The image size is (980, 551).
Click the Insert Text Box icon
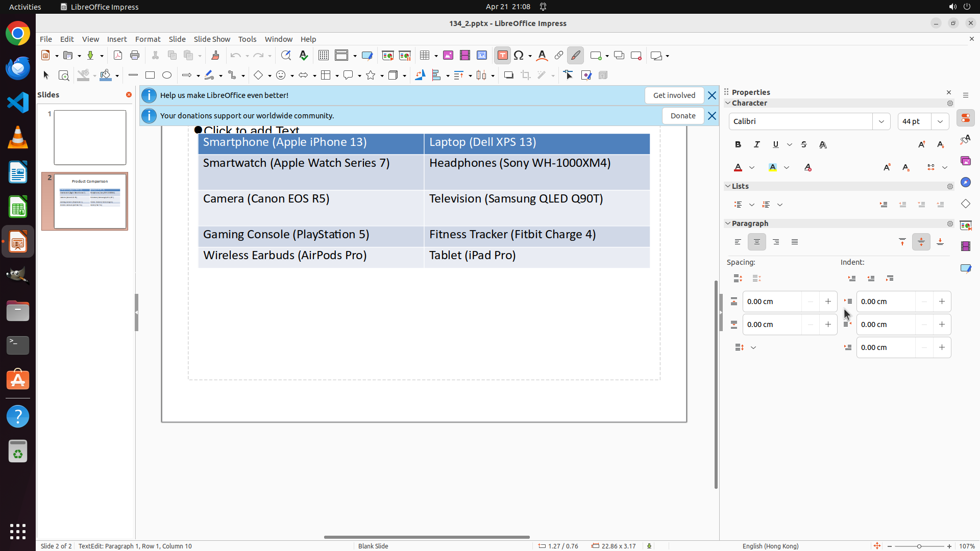[502, 56]
